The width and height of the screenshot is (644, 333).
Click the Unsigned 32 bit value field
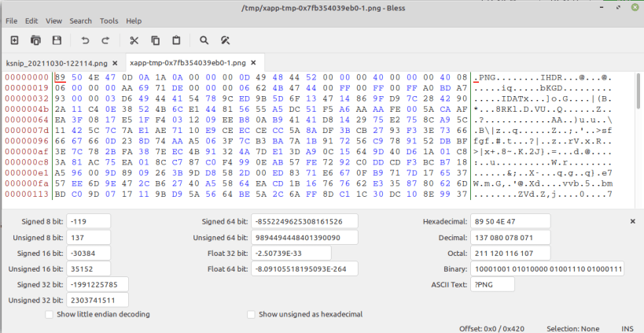(x=98, y=300)
